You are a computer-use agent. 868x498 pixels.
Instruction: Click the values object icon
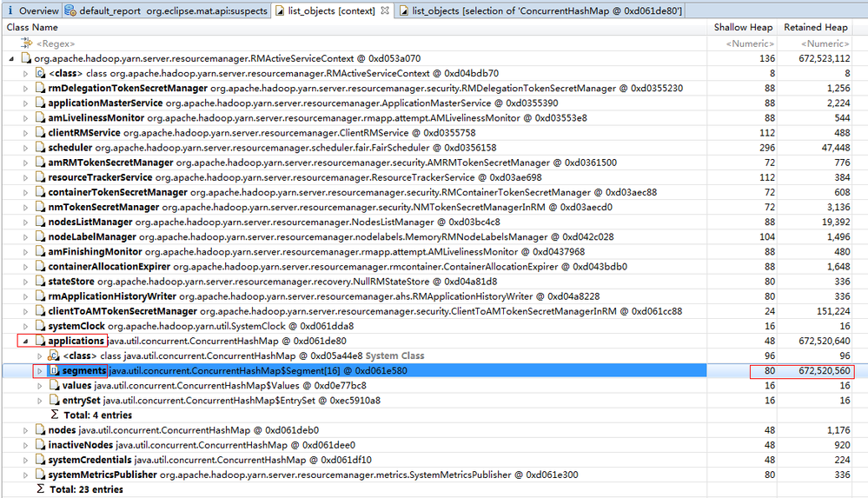[54, 386]
